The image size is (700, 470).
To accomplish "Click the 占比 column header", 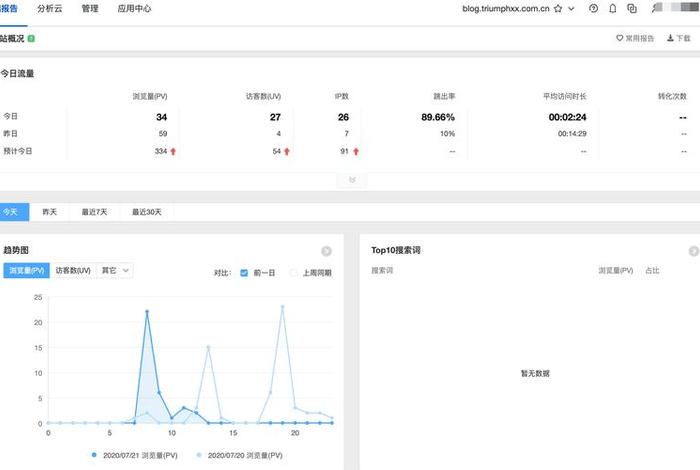I will point(652,270).
